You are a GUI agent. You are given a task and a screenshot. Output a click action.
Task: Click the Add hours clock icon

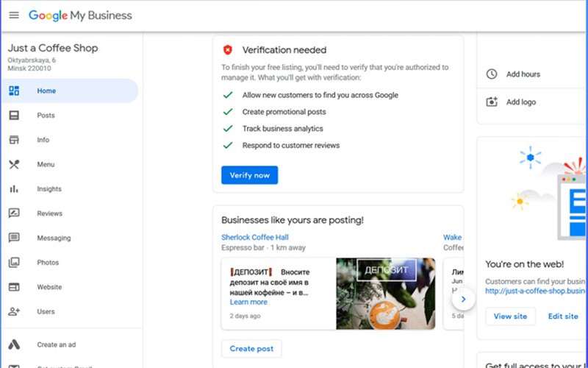click(x=492, y=74)
